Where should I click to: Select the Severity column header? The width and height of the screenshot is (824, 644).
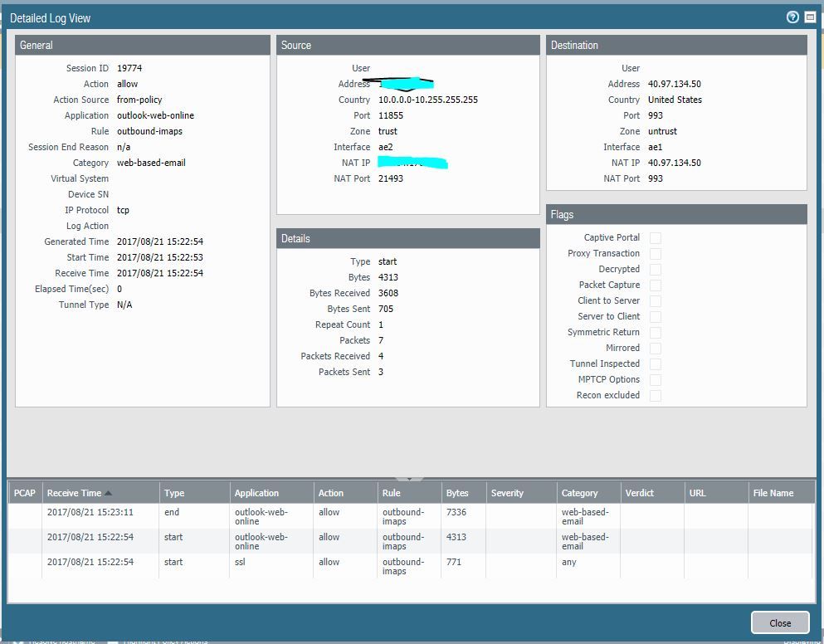click(x=507, y=493)
